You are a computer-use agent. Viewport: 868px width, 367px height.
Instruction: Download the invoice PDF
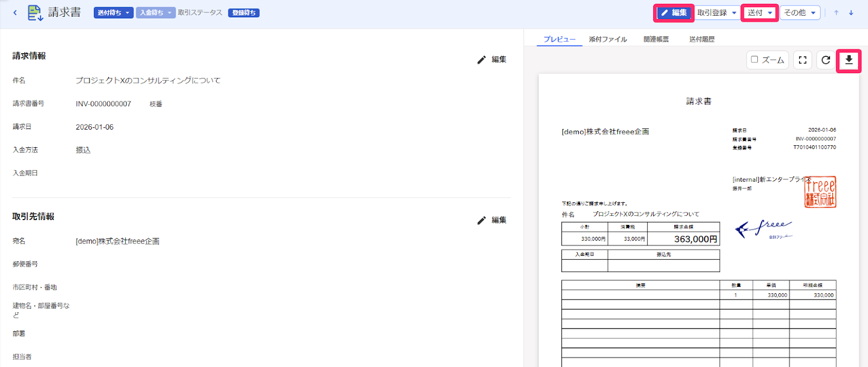[x=849, y=60]
